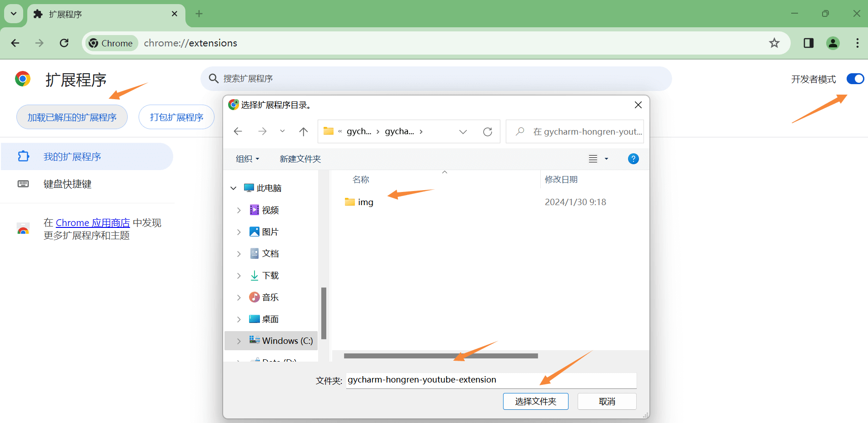Open Chrome three-dot menu

click(857, 43)
